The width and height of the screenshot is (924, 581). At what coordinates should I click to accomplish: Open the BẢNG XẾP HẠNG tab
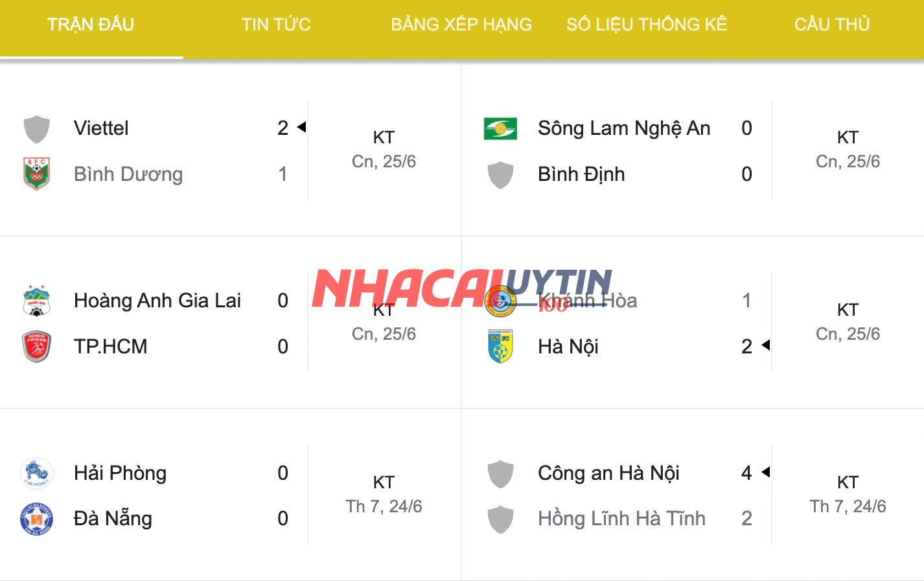tap(461, 24)
